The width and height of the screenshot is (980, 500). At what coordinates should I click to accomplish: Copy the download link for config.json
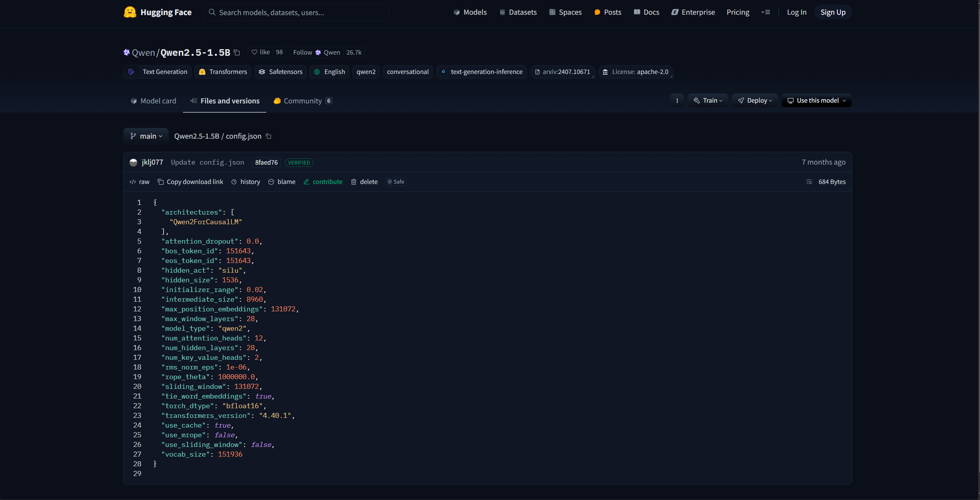[190, 182]
